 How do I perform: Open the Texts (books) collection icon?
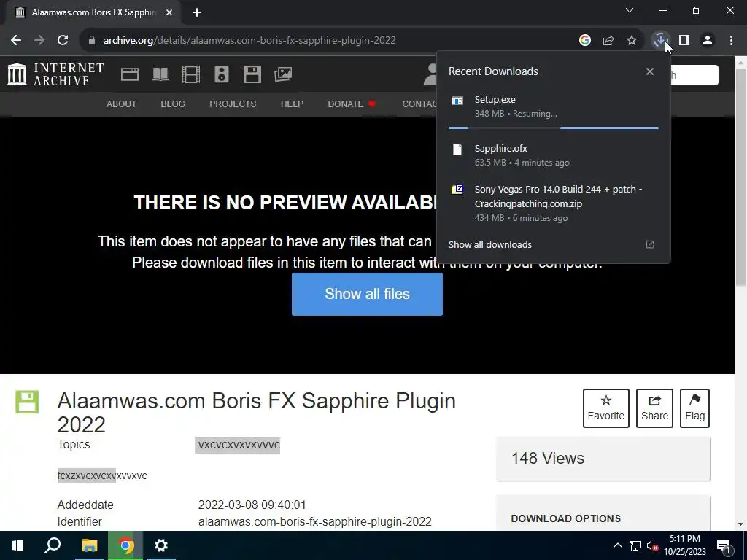[160, 74]
